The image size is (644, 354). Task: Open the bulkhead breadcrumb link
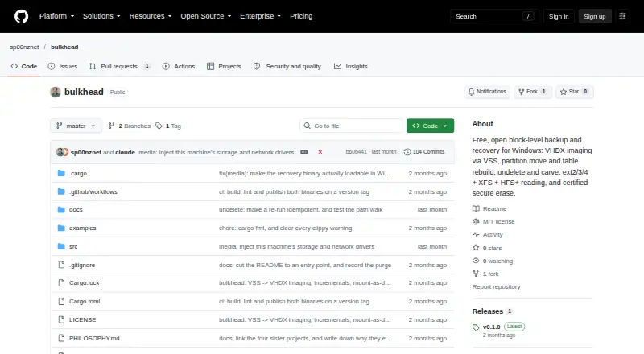tap(64, 47)
